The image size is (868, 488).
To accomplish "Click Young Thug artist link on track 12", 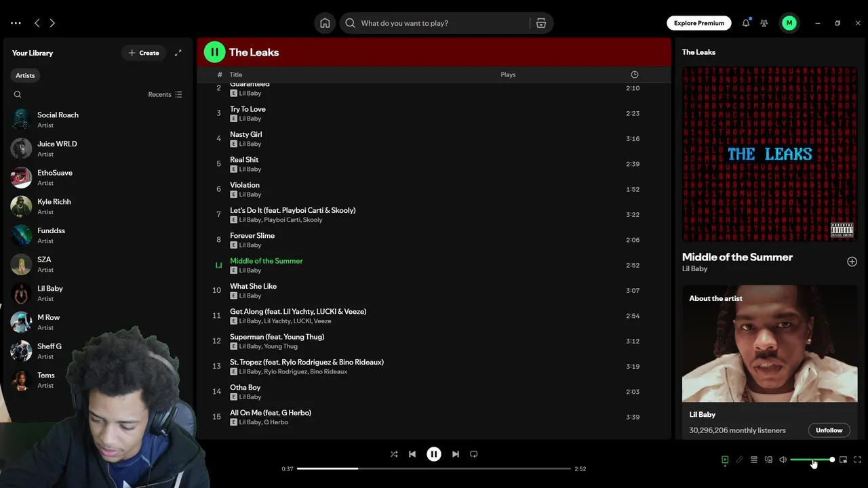I will 281,346.
